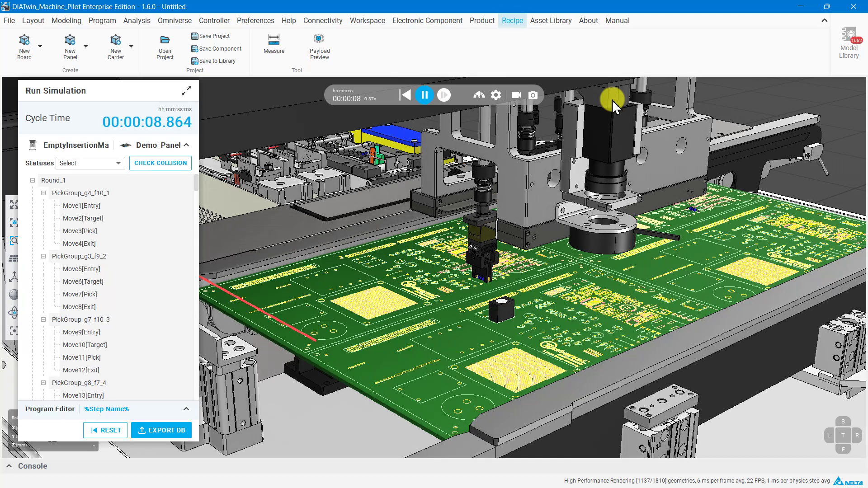Click Save Project in the ribbon
The width and height of the screenshot is (868, 488).
tap(211, 36)
